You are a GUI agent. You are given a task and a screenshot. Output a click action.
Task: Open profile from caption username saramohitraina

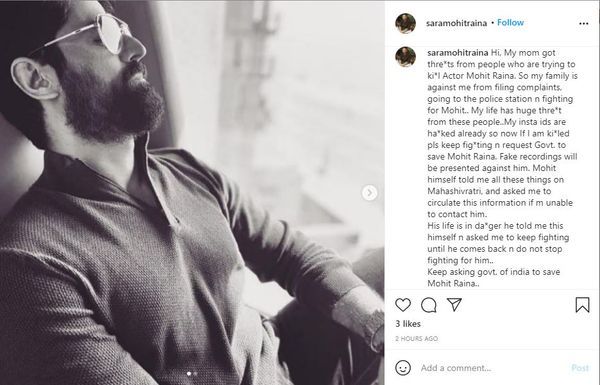coord(458,53)
